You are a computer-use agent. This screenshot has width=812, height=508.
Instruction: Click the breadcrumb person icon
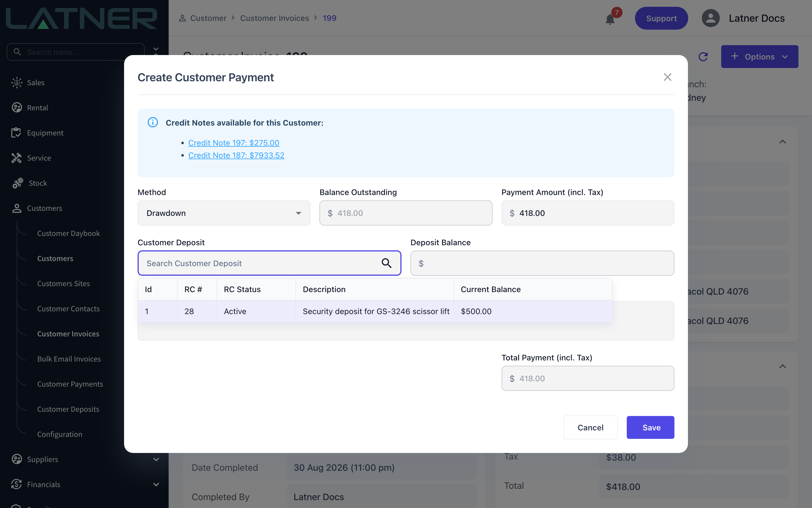pos(182,18)
